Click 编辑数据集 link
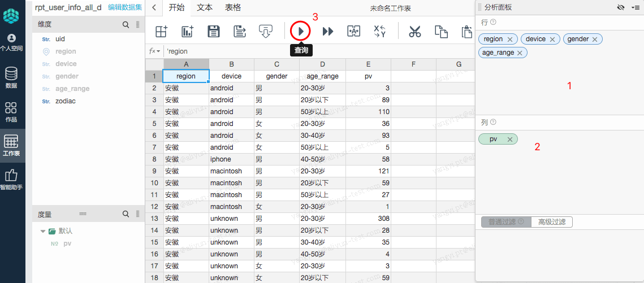Viewport: 644px width, 283px height. 125,7
